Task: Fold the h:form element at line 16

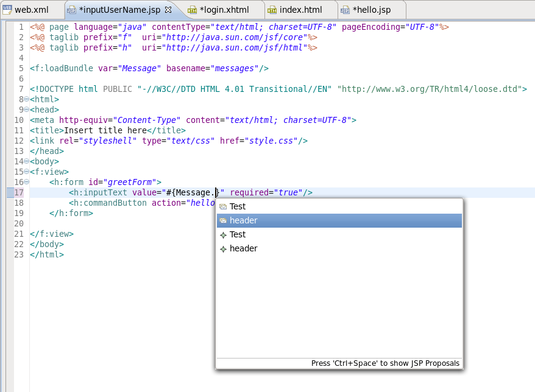Action: (27, 182)
